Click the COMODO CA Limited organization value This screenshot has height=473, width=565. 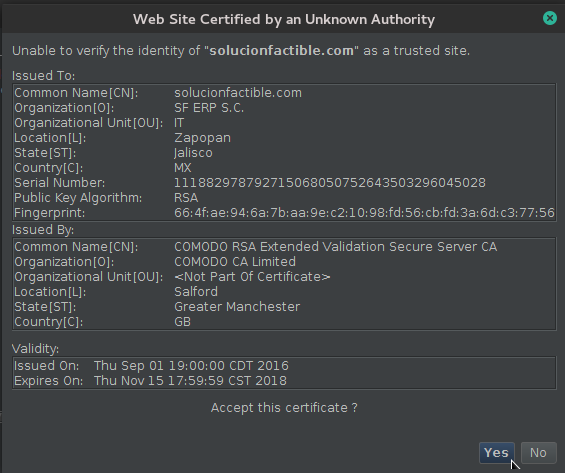click(235, 262)
